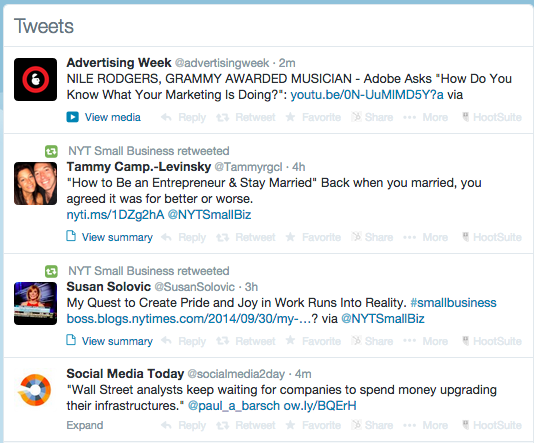Retweet the Advertising Week tweet
This screenshot has height=443, width=534.
[x=246, y=117]
